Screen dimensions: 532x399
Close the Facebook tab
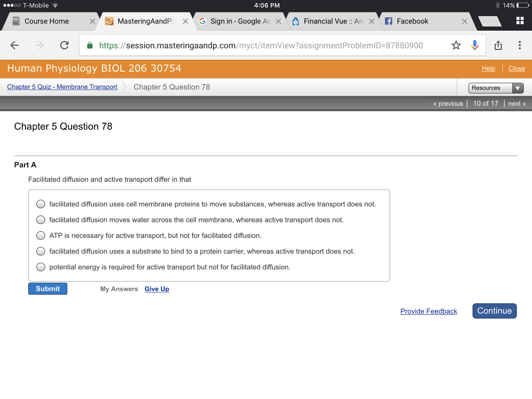click(464, 21)
